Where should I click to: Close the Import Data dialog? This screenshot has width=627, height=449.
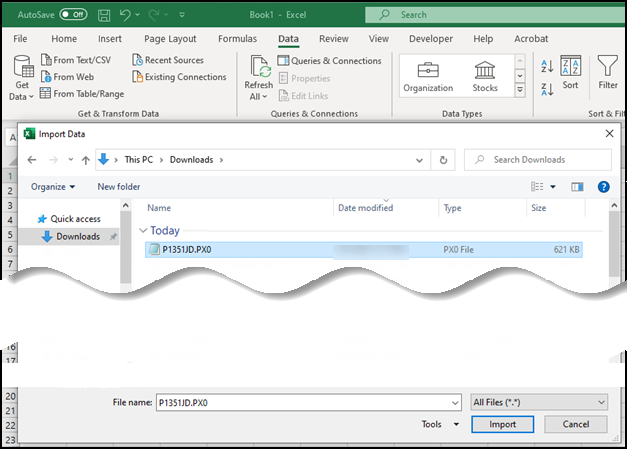tap(609, 134)
